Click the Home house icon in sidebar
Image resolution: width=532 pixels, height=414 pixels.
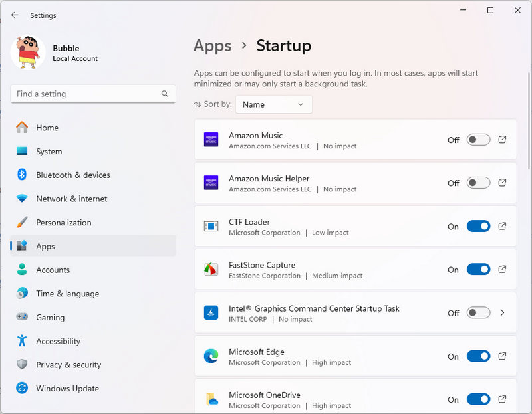pos(22,127)
